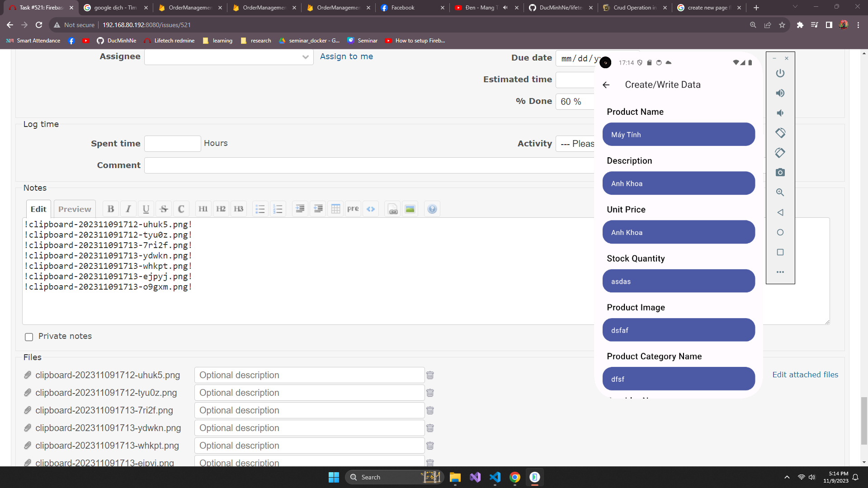
Task: Take an emulator screenshot with the camera icon
Action: click(x=780, y=173)
